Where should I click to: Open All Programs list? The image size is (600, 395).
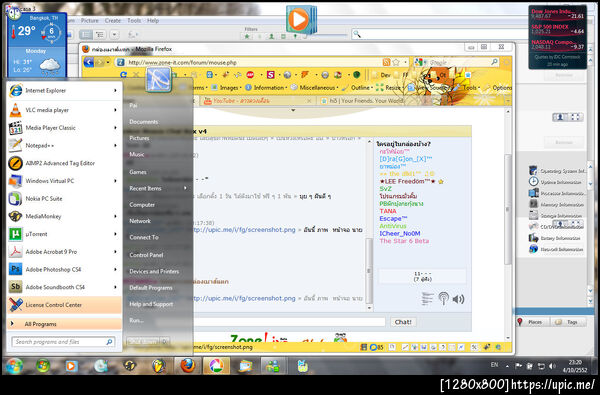pyautogui.click(x=64, y=324)
